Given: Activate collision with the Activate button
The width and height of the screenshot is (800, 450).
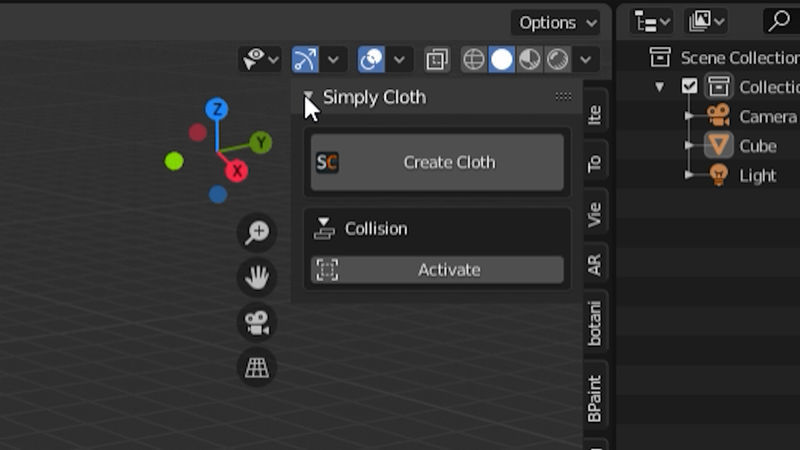Looking at the screenshot, I should pyautogui.click(x=437, y=269).
